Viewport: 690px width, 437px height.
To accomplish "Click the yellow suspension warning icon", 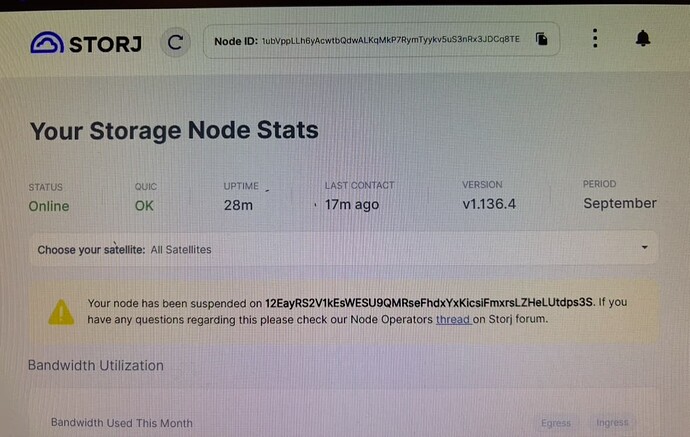I will tap(61, 311).
